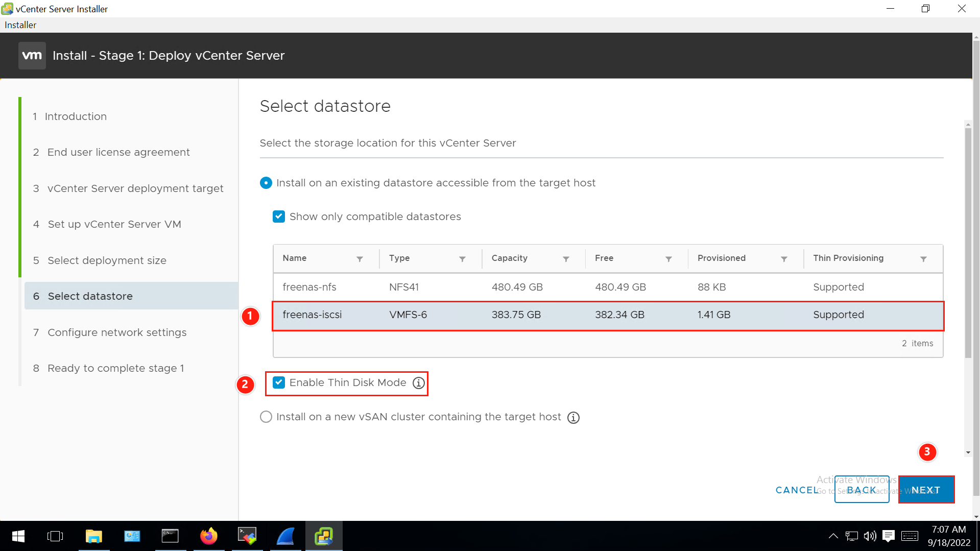Viewport: 980px width, 551px height.
Task: Open the Provisioned column filter icon
Action: (x=784, y=259)
